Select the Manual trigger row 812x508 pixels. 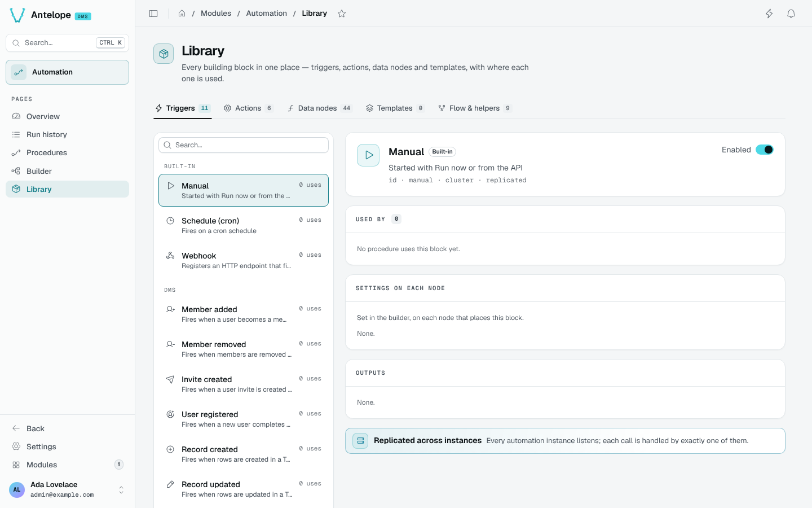244,190
